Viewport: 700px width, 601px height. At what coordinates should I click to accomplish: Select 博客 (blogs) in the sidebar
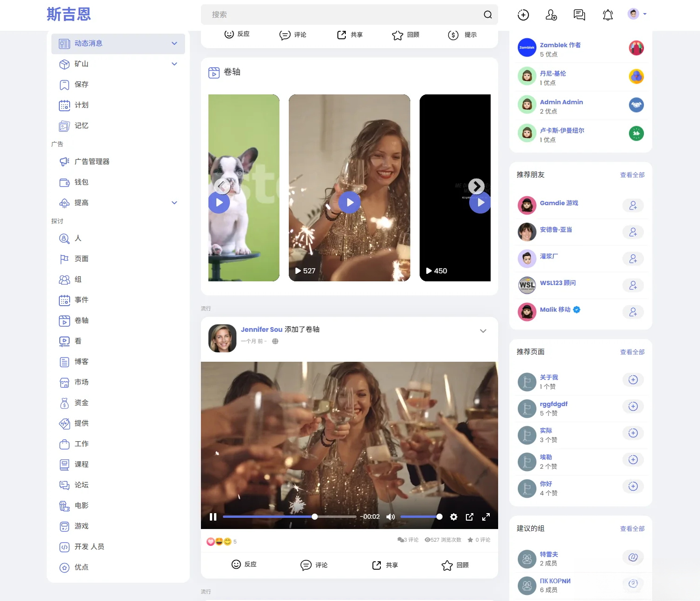point(81,361)
